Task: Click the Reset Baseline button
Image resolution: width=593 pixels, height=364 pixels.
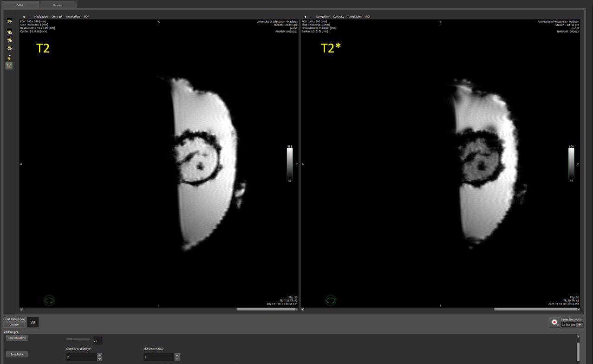Action: (17, 338)
